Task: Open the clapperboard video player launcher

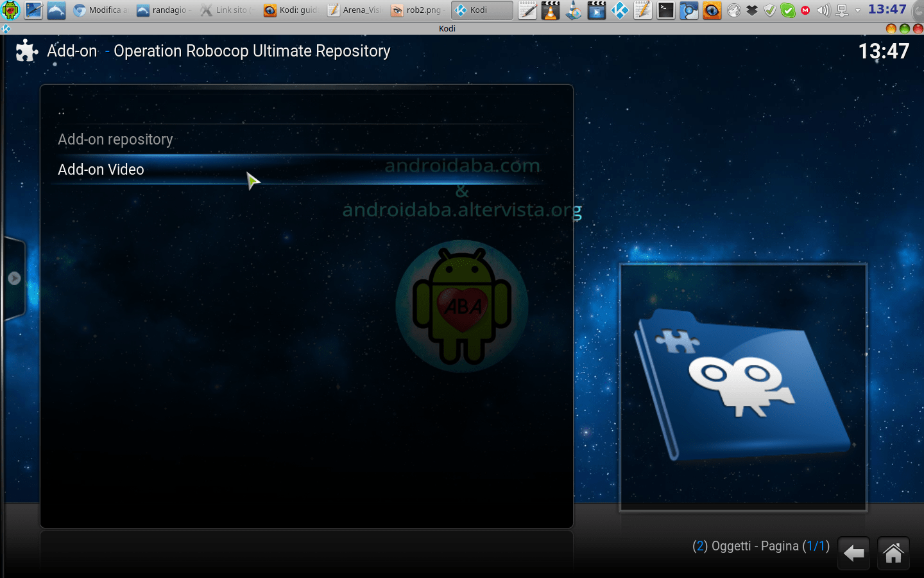Action: pyautogui.click(x=597, y=10)
